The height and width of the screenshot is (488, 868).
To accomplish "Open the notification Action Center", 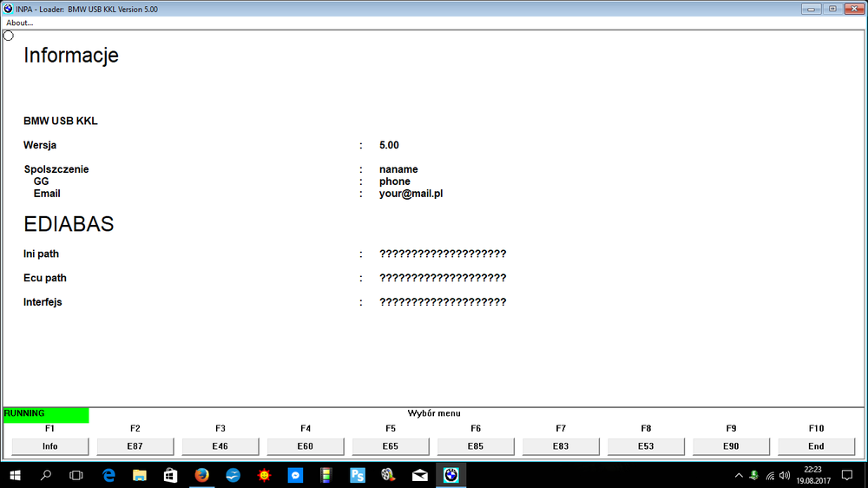I will (x=847, y=475).
